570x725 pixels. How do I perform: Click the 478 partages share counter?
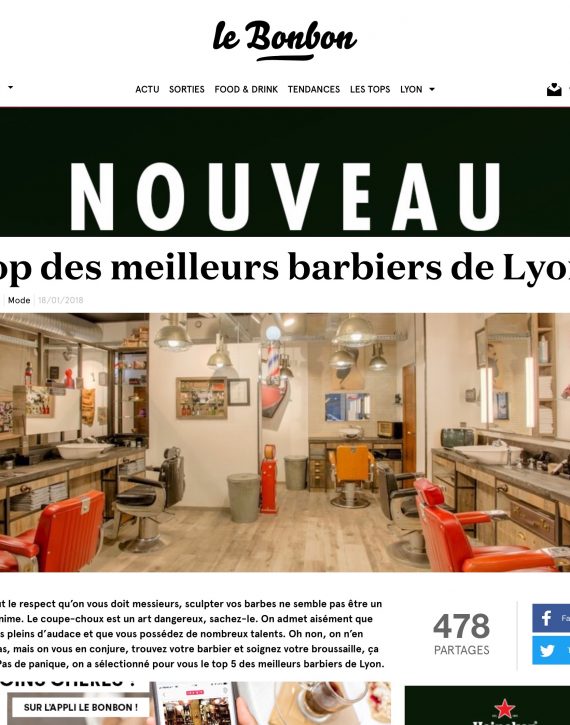(x=461, y=634)
